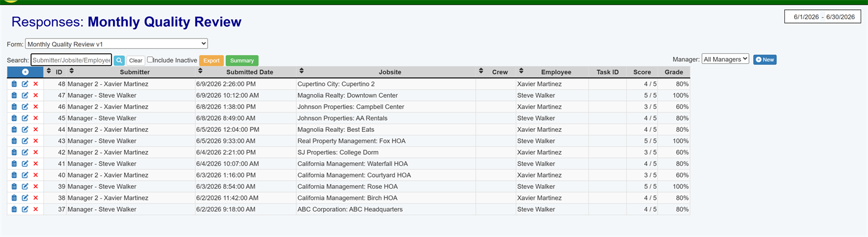Delete response 42 with the red X
Viewport: 868px width, 237px height.
[x=35, y=152]
